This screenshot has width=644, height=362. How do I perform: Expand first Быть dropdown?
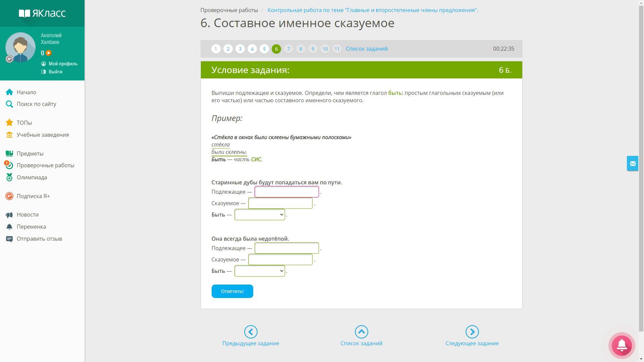tap(260, 215)
